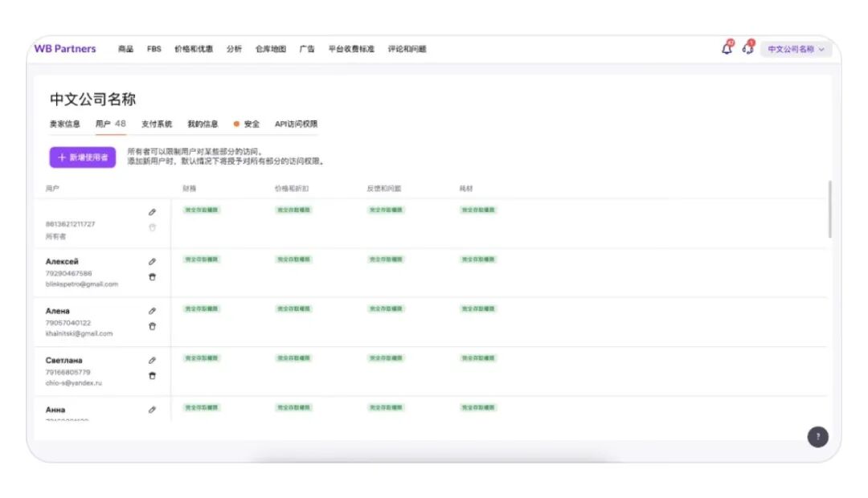The height and width of the screenshot is (498, 868).
Task: Edit user Алексей with pencil icon
Action: click(152, 262)
